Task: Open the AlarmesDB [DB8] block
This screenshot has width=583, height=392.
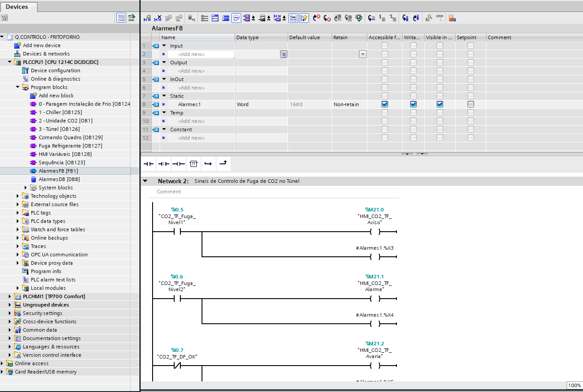Action: pos(59,179)
